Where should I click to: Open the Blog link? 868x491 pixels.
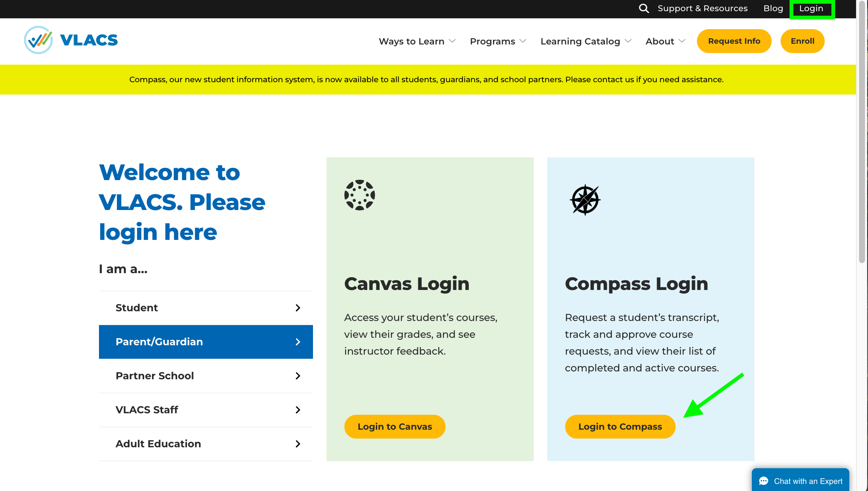click(x=773, y=8)
